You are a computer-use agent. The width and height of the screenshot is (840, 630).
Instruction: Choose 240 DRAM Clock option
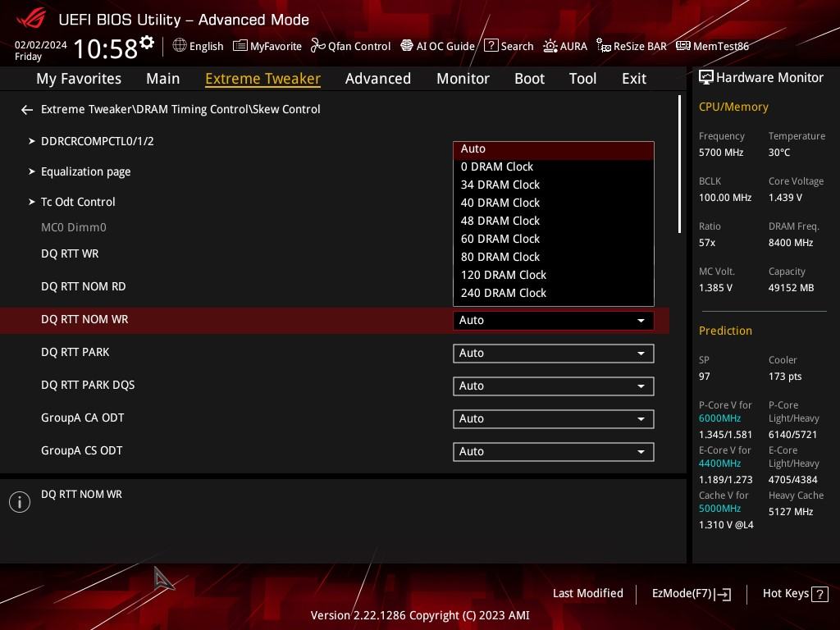point(554,294)
